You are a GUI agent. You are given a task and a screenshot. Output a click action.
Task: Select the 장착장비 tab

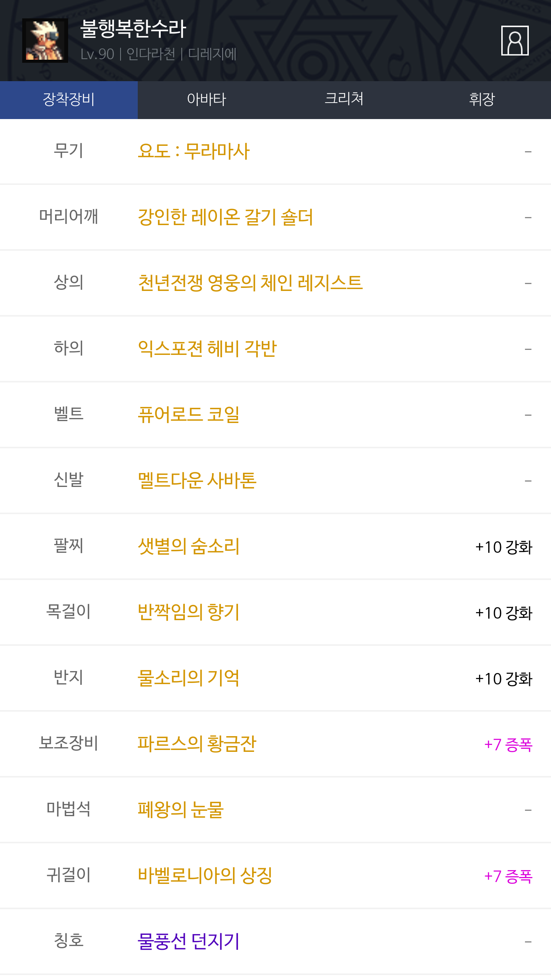69,100
